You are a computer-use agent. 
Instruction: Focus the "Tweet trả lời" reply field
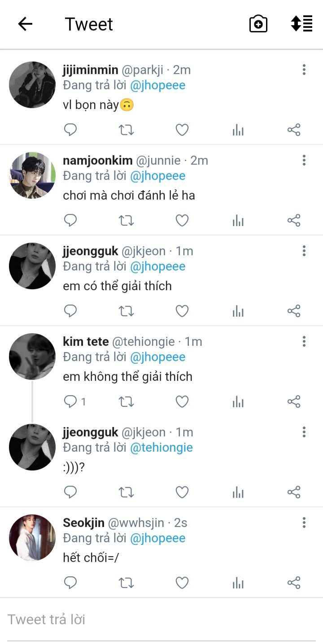[161, 620]
